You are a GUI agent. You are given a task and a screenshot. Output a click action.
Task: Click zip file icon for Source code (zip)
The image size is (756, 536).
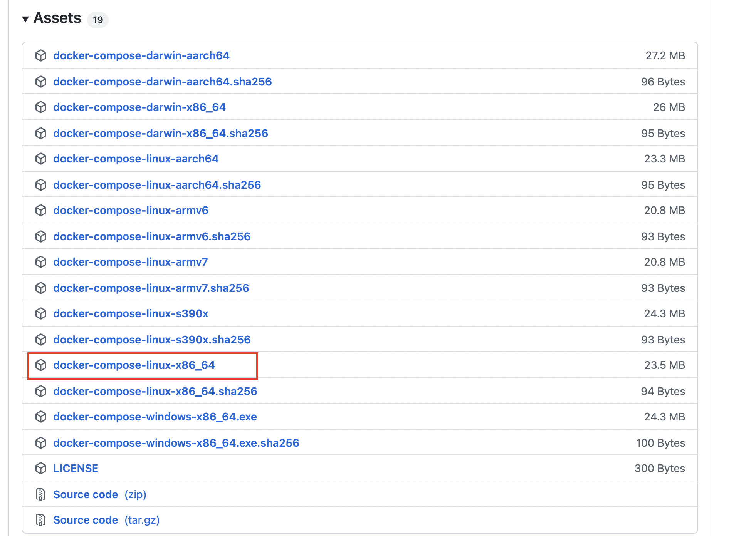(x=41, y=494)
